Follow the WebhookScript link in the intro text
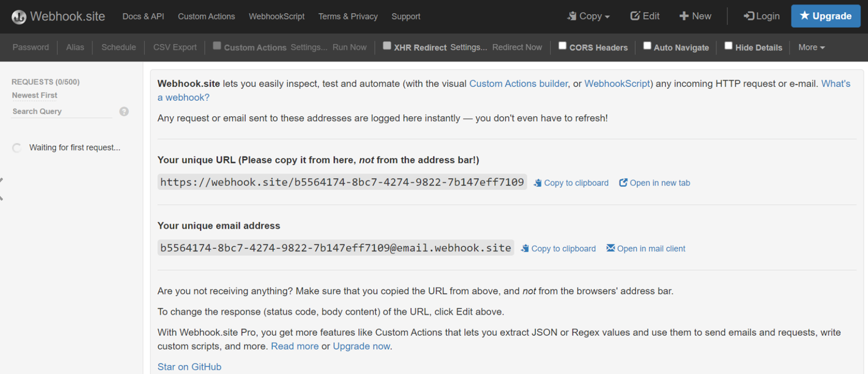Image resolution: width=868 pixels, height=374 pixels. pos(617,84)
